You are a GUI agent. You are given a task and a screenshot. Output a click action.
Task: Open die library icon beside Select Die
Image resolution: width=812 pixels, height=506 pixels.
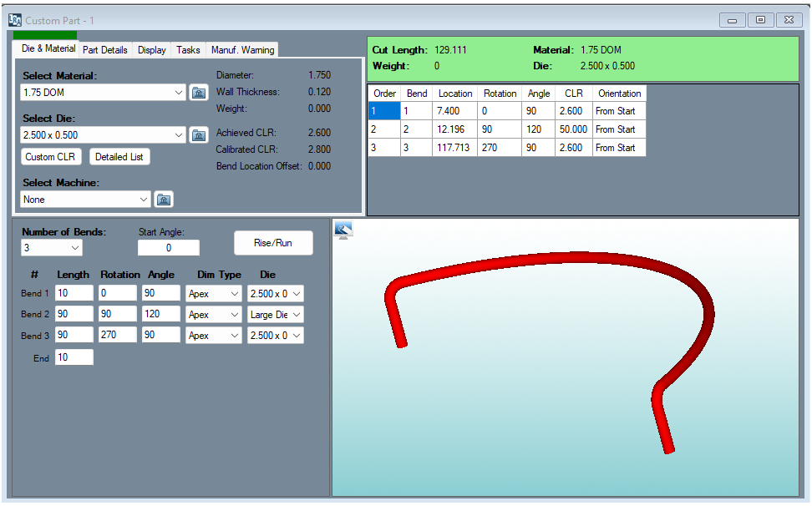point(198,135)
